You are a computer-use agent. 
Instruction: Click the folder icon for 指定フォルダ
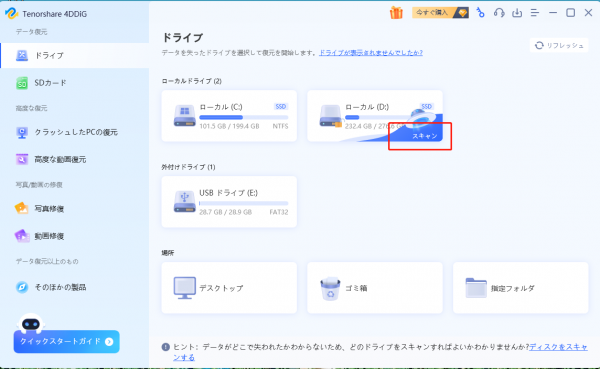click(476, 288)
